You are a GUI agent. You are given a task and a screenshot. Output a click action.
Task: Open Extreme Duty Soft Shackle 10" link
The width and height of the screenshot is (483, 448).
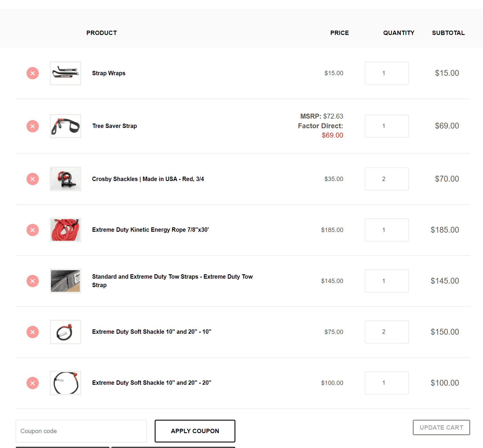(151, 332)
